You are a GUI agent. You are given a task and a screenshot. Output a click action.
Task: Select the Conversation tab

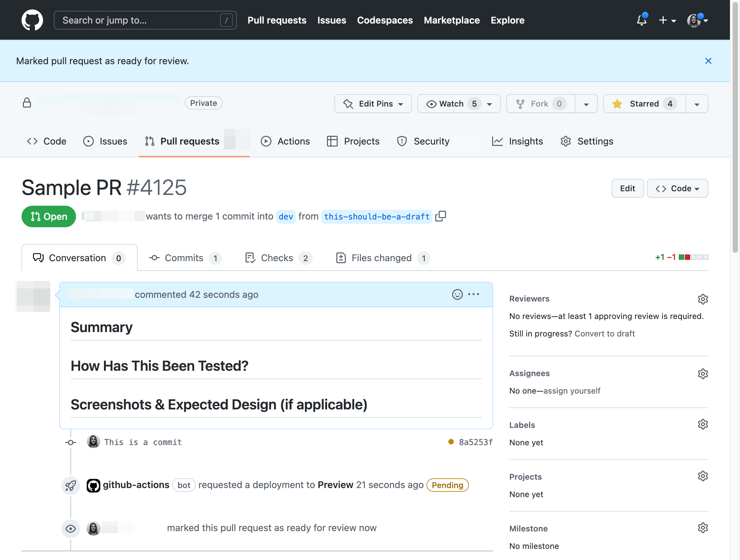coord(79,258)
